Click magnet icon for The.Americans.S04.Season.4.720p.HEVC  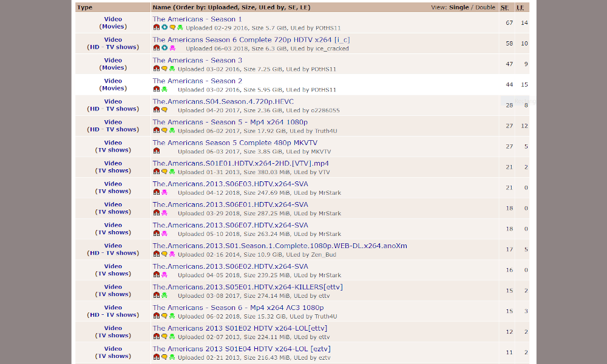point(157,110)
